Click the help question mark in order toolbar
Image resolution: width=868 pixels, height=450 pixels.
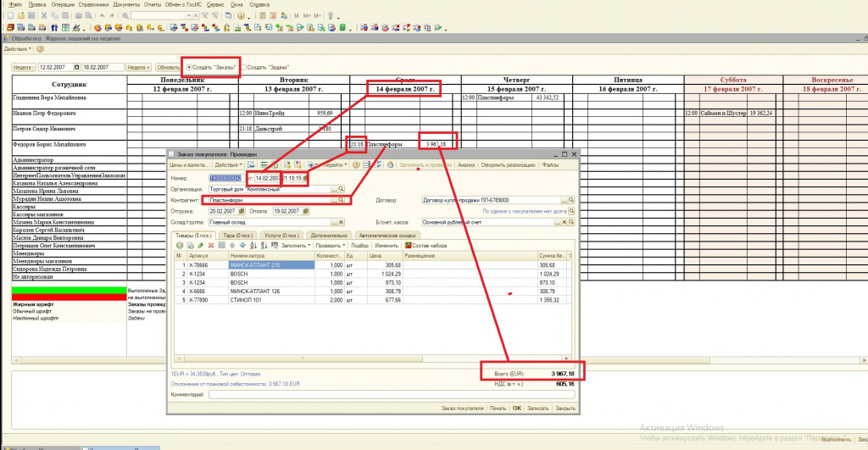[x=356, y=164]
